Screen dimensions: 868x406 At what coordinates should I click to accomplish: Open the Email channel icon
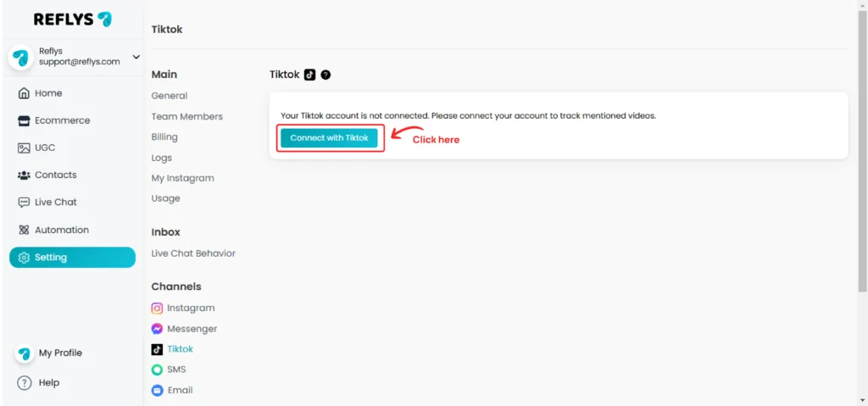pyautogui.click(x=157, y=391)
